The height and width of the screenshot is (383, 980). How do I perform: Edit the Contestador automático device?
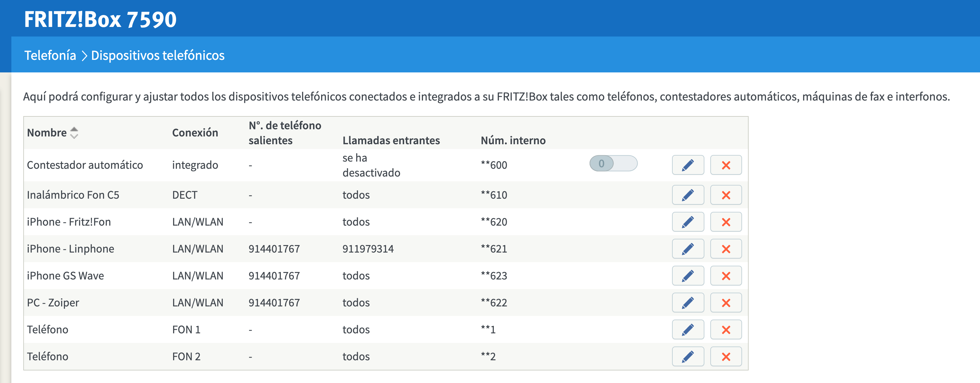click(688, 165)
